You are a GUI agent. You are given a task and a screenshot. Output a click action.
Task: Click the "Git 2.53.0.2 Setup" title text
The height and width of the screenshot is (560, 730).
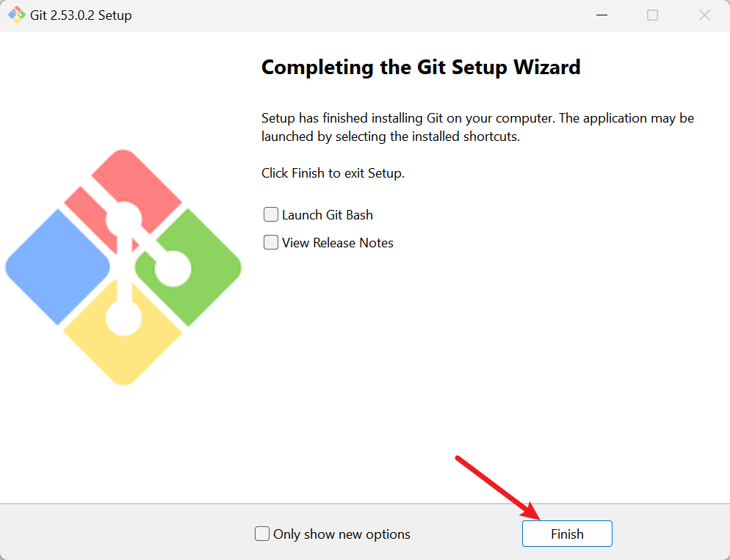[x=81, y=15]
